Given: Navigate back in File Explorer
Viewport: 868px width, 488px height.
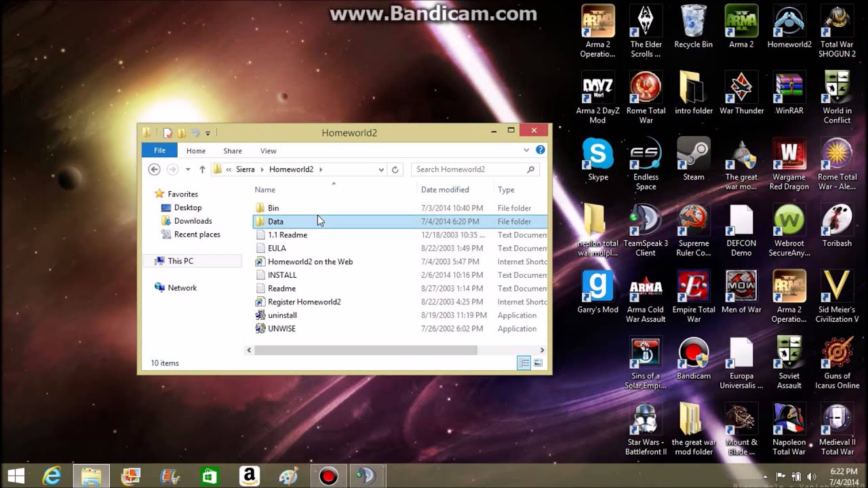Looking at the screenshot, I should (154, 169).
